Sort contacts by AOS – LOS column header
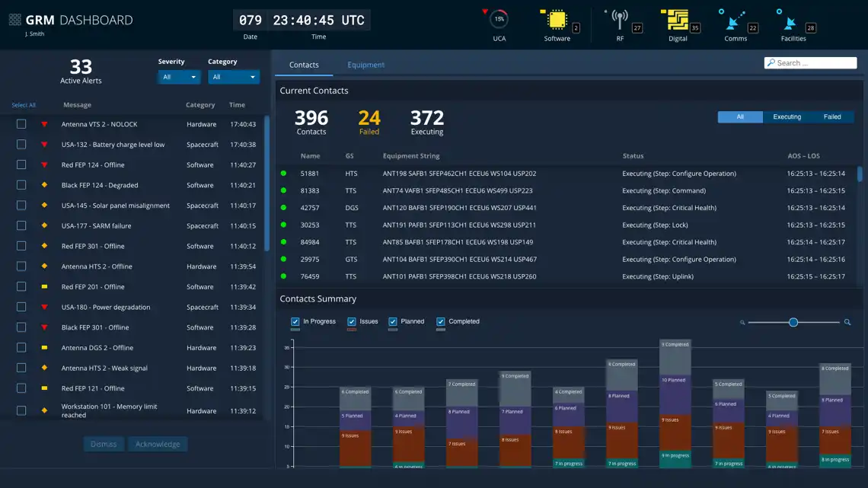 [x=803, y=156]
